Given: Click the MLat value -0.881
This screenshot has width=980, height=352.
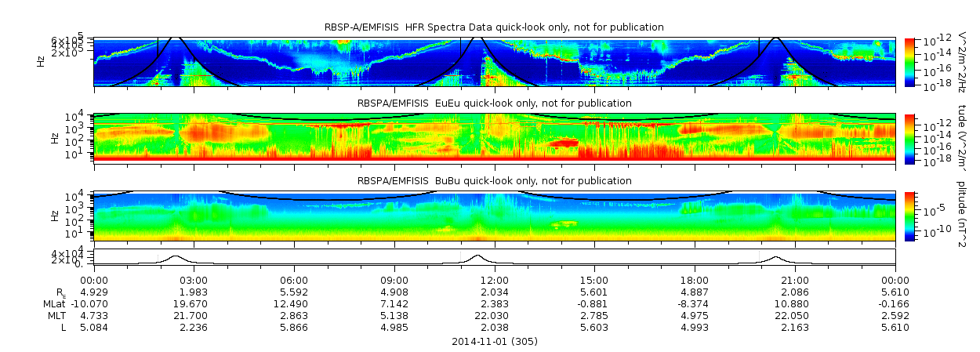Looking at the screenshot, I should (593, 304).
